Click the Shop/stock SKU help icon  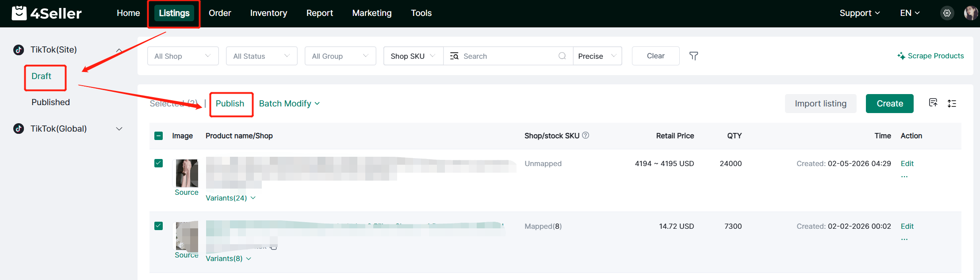[586, 136]
